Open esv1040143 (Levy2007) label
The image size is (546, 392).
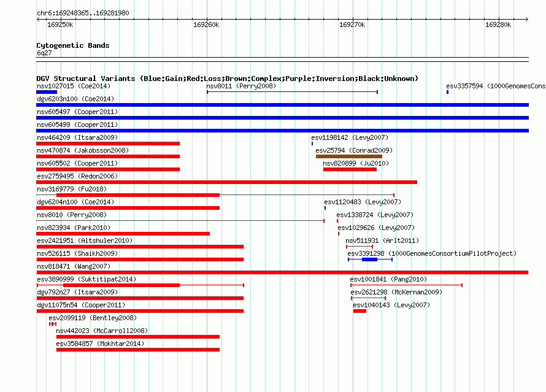coord(391,305)
